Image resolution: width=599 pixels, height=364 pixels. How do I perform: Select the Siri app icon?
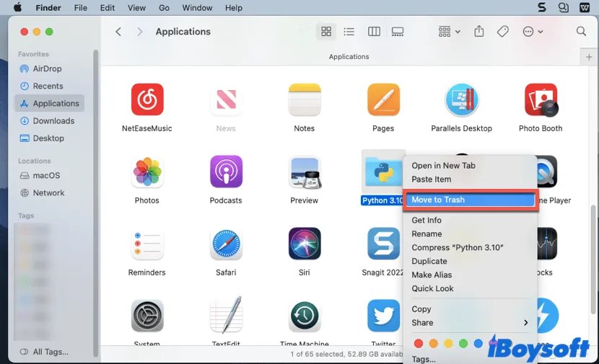point(305,244)
